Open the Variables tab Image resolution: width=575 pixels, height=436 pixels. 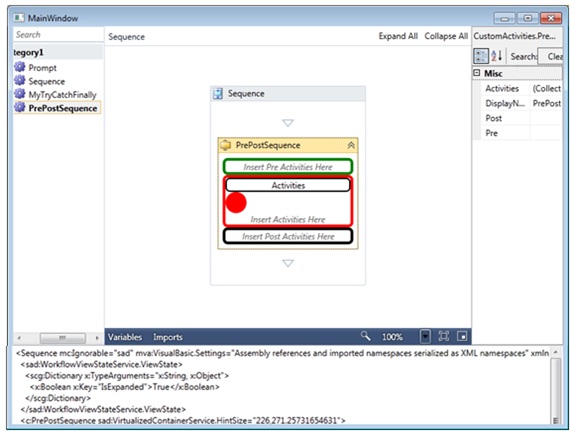[125, 337]
